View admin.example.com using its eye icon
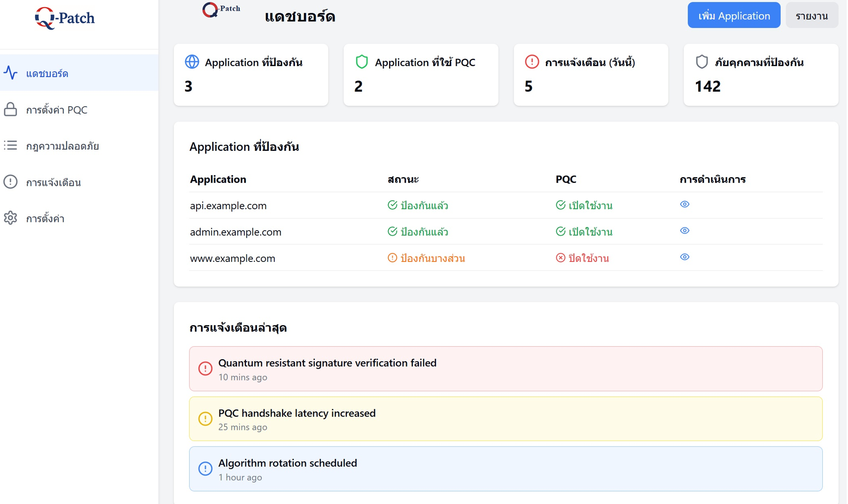The image size is (848, 504). point(684,231)
